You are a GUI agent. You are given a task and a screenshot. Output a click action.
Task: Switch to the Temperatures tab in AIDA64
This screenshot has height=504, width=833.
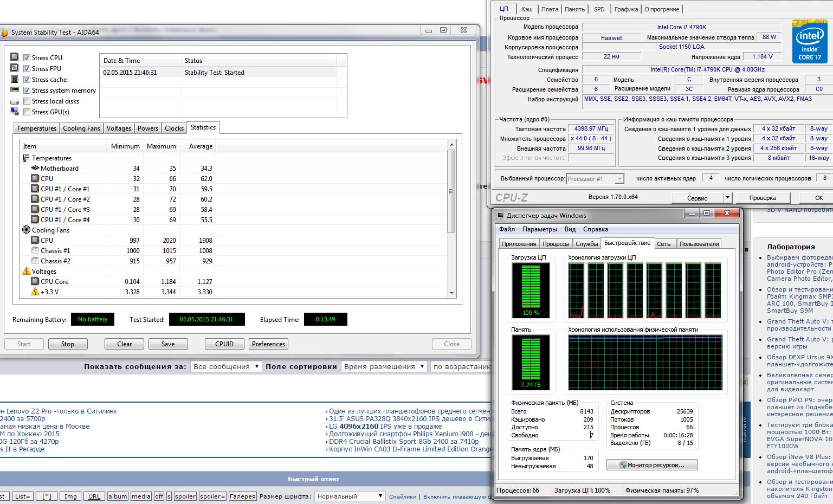click(x=36, y=128)
